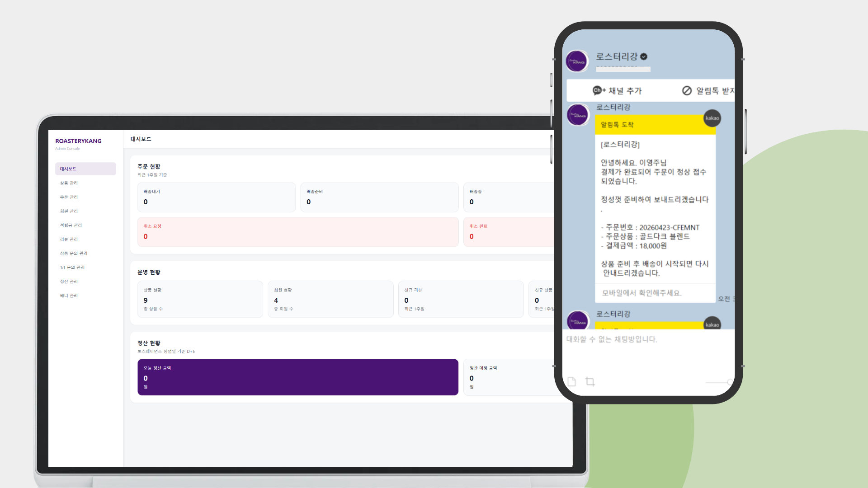This screenshot has height=488, width=868.
Task: Click the 배송대기 order status card
Action: click(x=217, y=197)
